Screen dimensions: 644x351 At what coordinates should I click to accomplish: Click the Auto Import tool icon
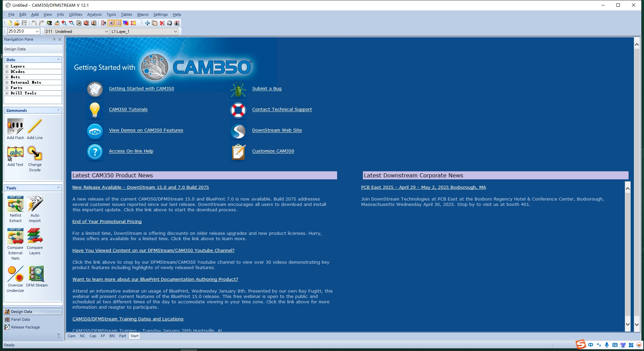pos(35,204)
